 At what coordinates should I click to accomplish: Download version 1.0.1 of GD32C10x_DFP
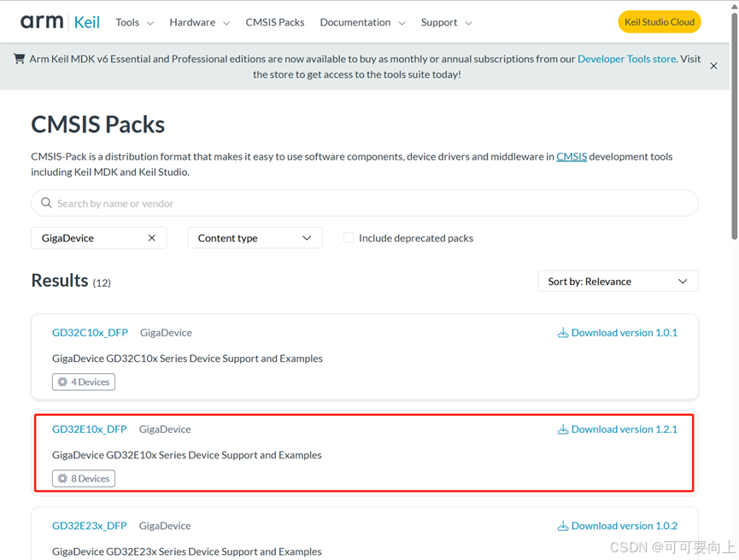618,333
